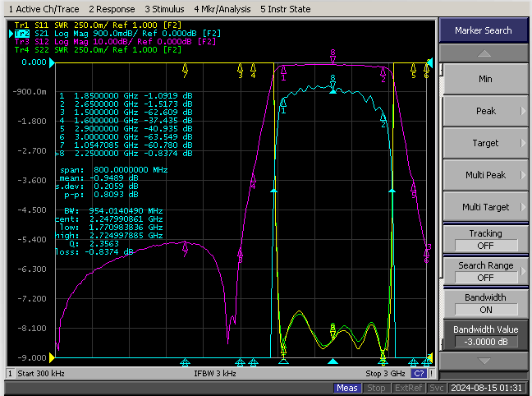This screenshot has height=396, width=532.
Task: Click the cyan reference level marker at 0.000
Action: pyautogui.click(x=52, y=62)
